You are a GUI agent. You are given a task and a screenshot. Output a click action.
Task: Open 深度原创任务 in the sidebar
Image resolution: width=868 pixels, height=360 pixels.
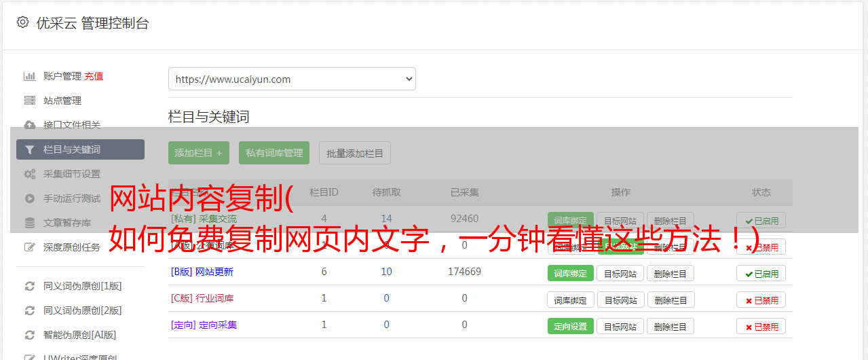point(72,247)
